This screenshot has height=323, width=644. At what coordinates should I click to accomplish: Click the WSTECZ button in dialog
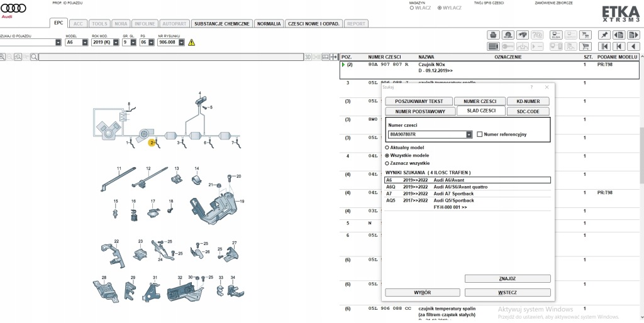[508, 293]
